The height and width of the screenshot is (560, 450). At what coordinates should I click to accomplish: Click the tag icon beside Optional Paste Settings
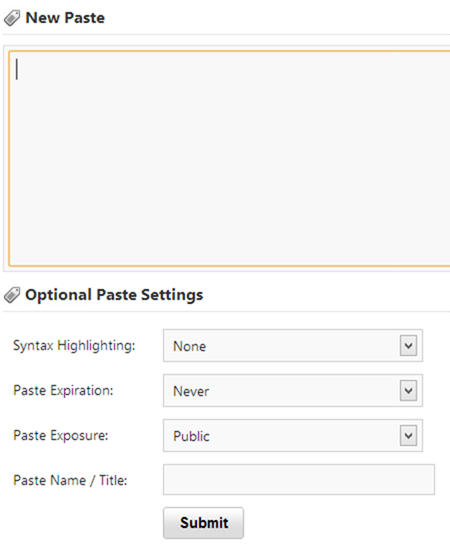point(12,295)
